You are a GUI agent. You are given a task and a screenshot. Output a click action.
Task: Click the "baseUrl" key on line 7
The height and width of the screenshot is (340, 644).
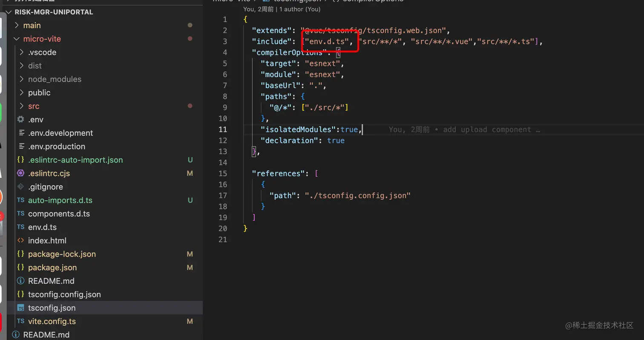point(281,86)
